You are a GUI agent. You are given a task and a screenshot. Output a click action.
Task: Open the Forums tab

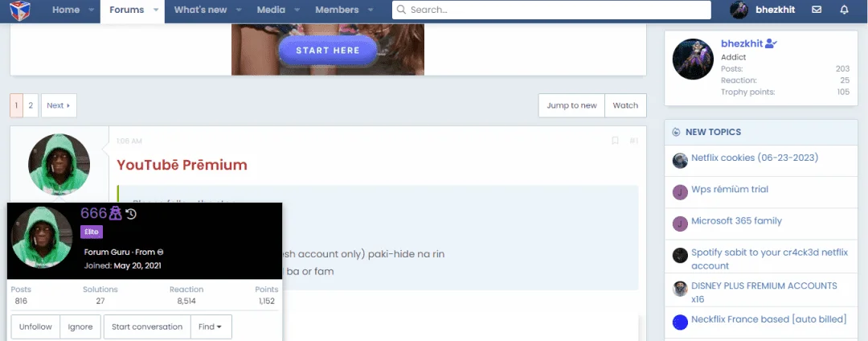click(x=127, y=10)
